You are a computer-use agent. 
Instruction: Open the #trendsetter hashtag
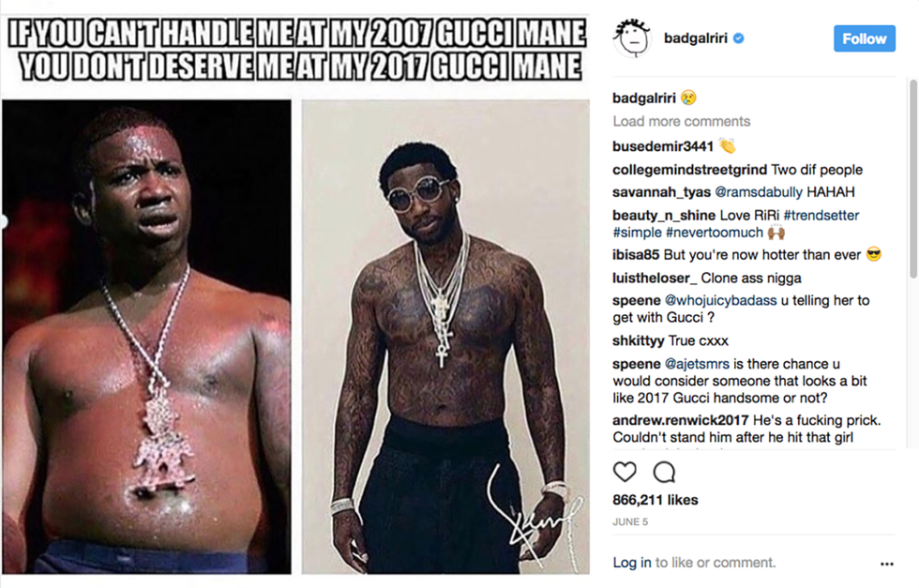(821, 215)
